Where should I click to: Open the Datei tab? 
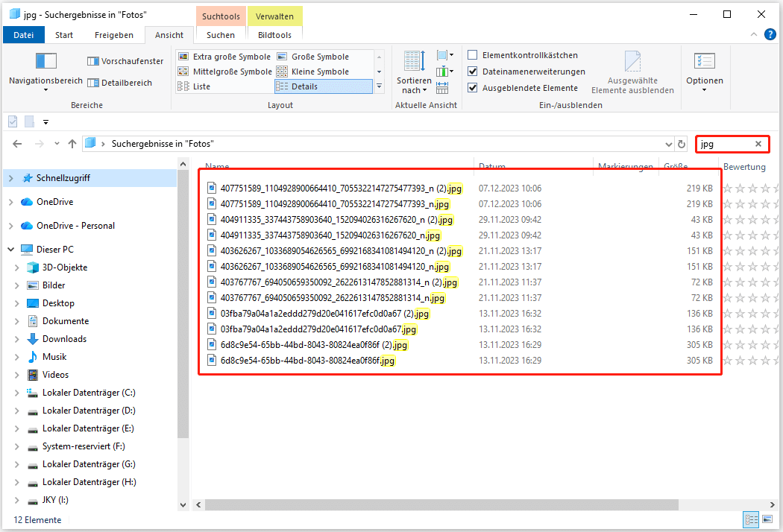click(x=23, y=35)
